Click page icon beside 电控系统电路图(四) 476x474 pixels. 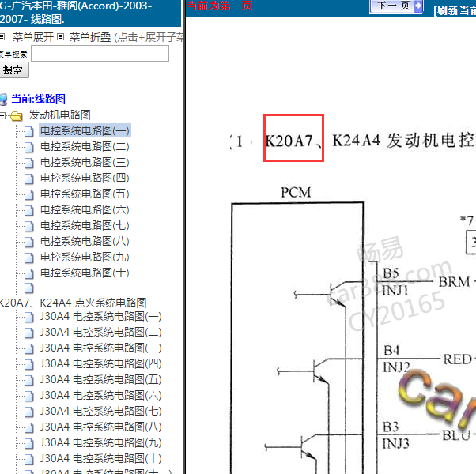(28, 179)
